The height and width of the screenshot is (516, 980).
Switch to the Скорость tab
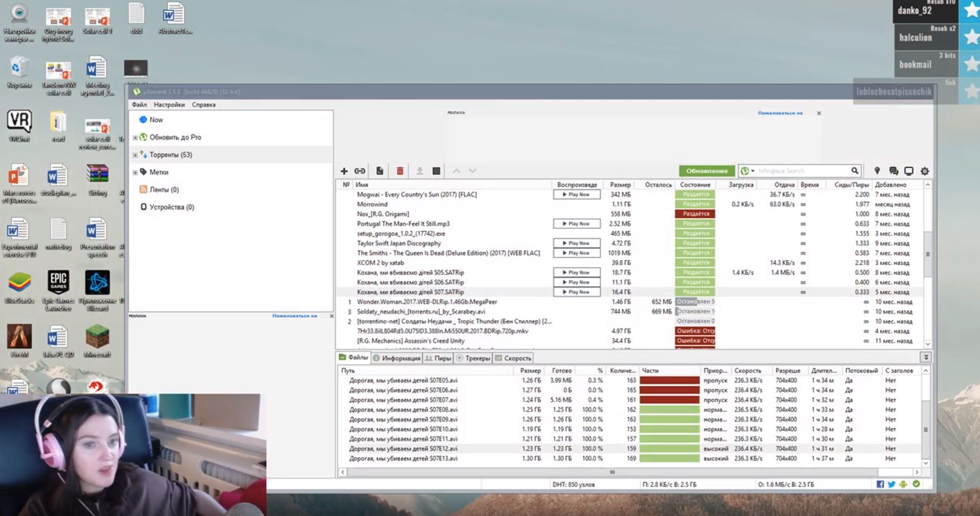pos(513,358)
